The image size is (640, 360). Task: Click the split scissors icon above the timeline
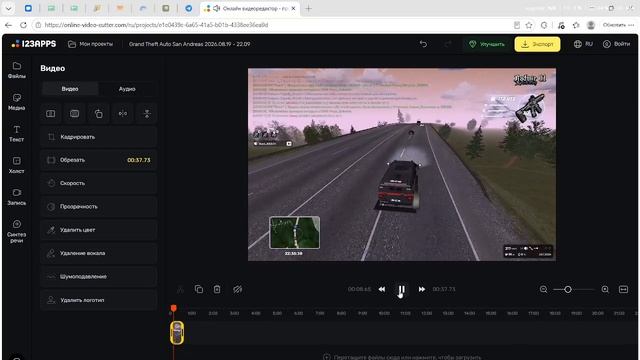(x=180, y=289)
